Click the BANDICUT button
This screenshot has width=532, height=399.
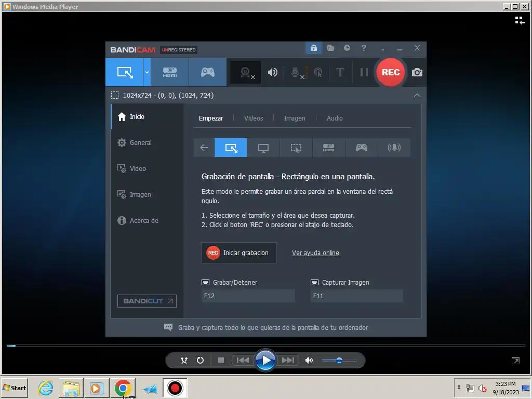pos(147,301)
